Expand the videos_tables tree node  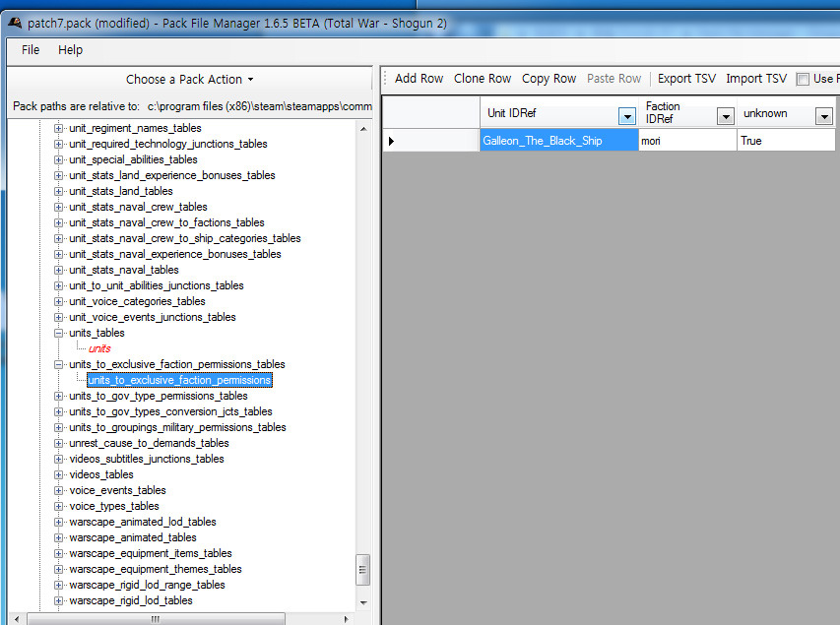tap(59, 475)
